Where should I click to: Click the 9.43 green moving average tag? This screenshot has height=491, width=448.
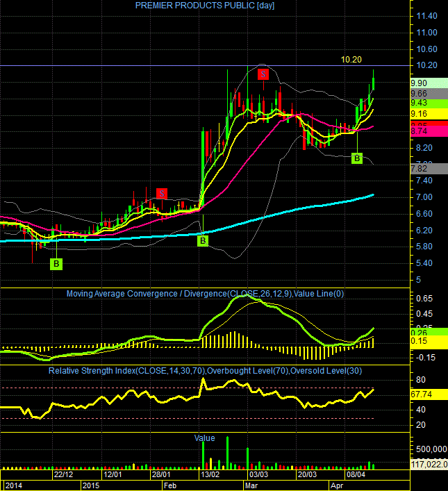tap(429, 103)
